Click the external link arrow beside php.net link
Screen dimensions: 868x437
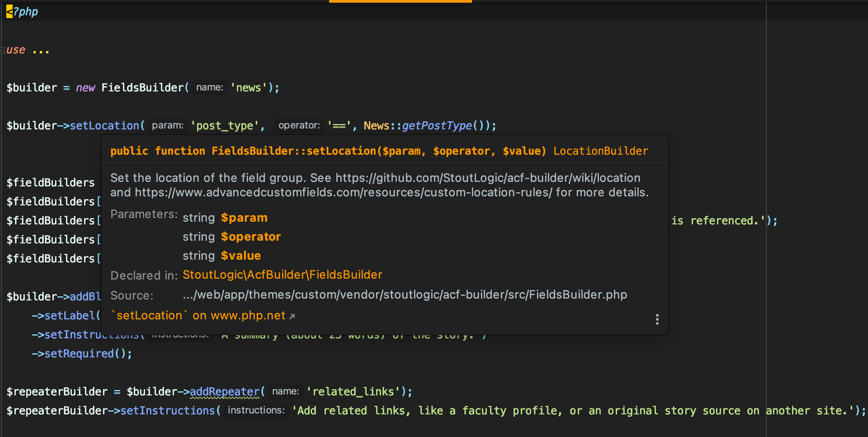click(x=292, y=316)
